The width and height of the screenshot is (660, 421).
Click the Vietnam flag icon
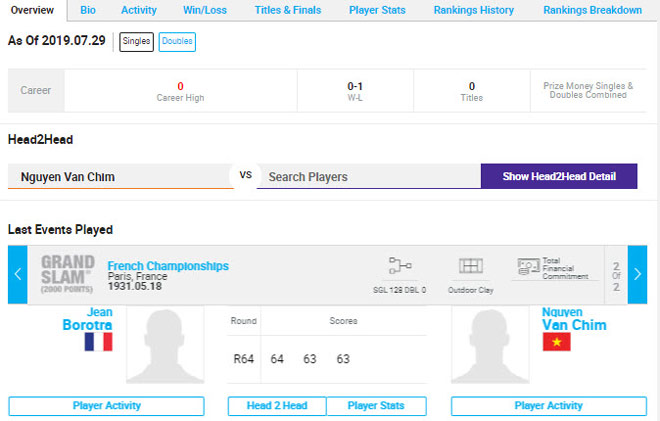[x=556, y=342]
